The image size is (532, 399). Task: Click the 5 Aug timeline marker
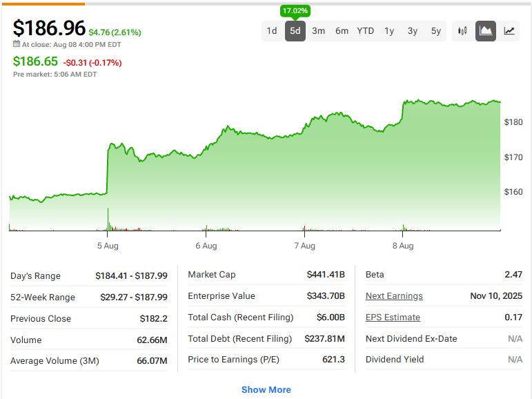108,246
